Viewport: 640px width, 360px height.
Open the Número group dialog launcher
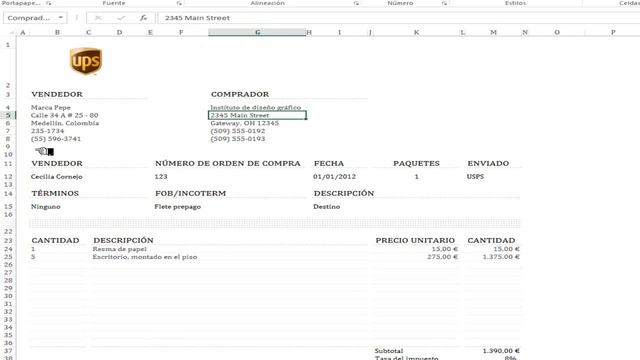[444, 3]
